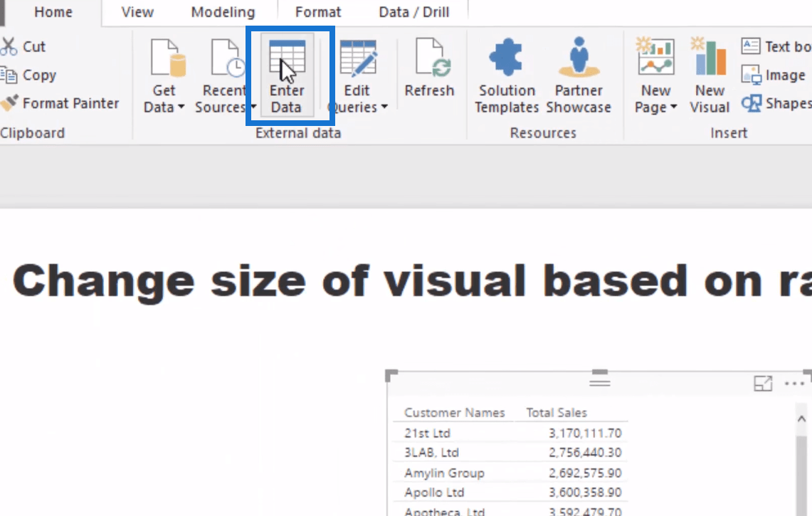812x516 pixels.
Task: Open More options ellipsis on table visual
Action: (794, 384)
